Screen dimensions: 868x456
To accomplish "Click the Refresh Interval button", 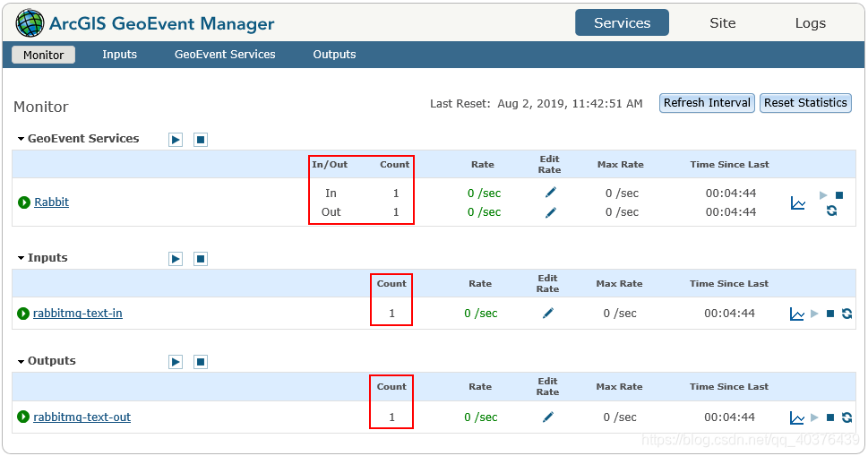I will pyautogui.click(x=707, y=103).
